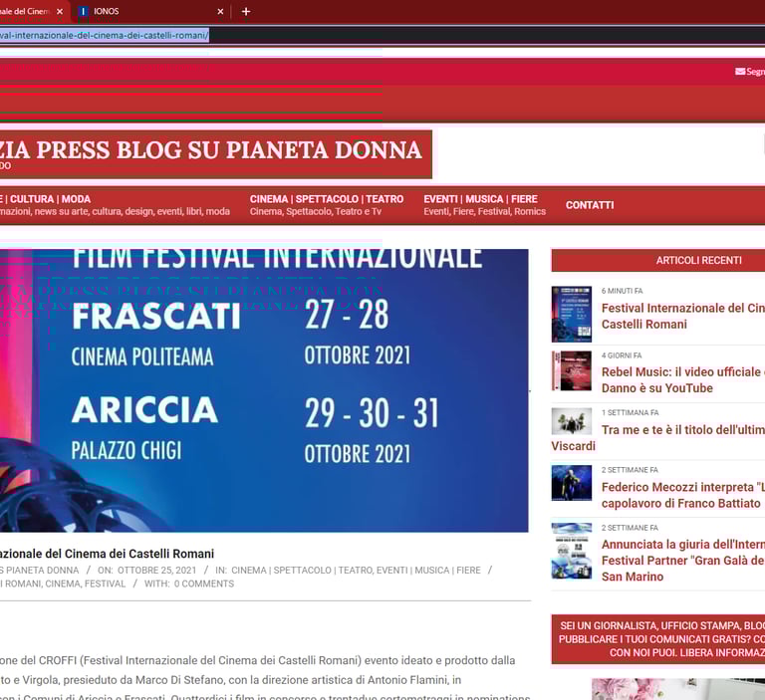Open the Cinema tag link

pyautogui.click(x=63, y=583)
